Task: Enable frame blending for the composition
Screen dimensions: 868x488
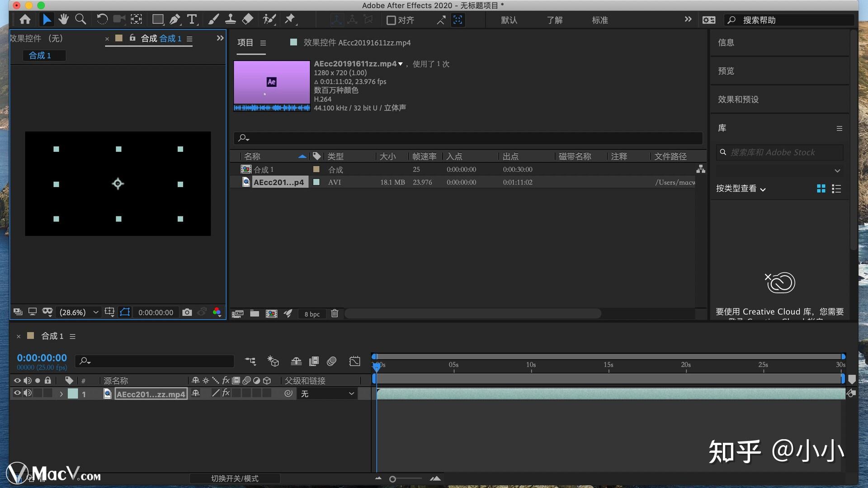Action: pyautogui.click(x=314, y=361)
